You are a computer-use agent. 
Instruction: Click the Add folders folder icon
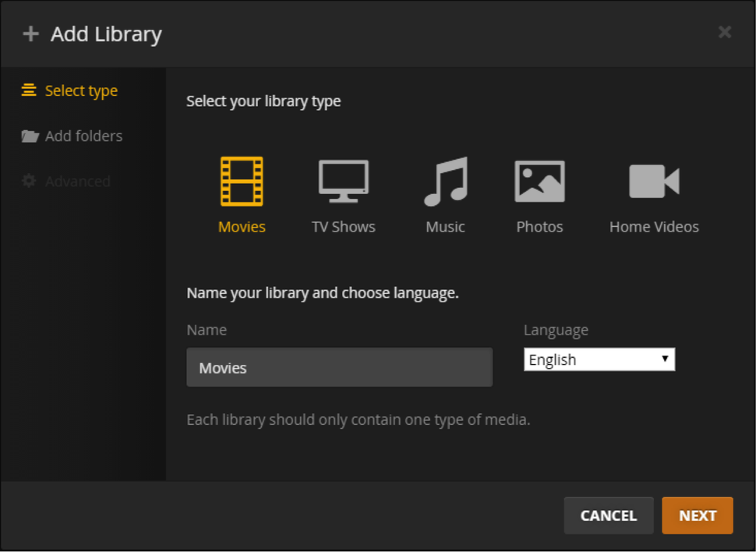pyautogui.click(x=30, y=136)
